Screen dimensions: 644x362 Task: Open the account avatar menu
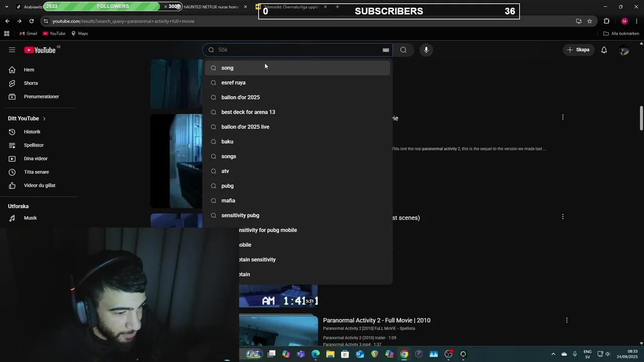pyautogui.click(x=624, y=50)
